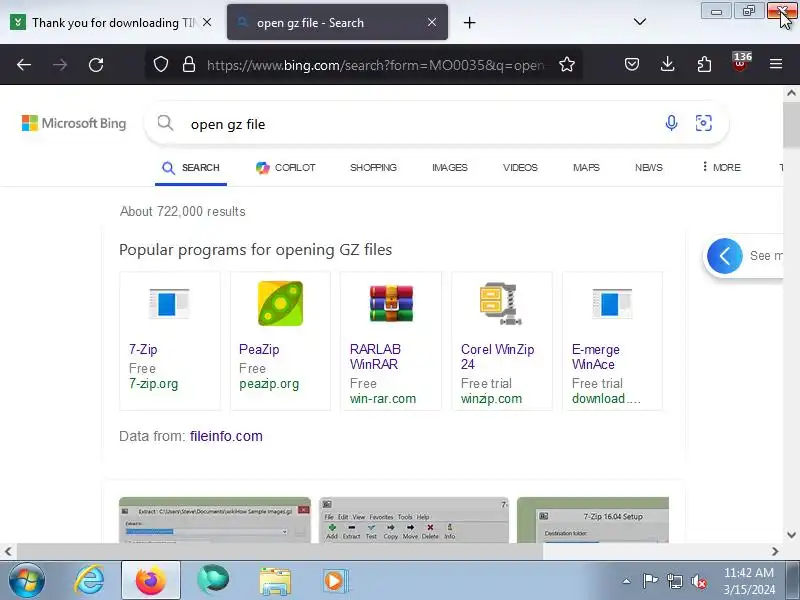Screen dimensions: 800x600
Task: Open the Windows Start menu
Action: pos(27,581)
